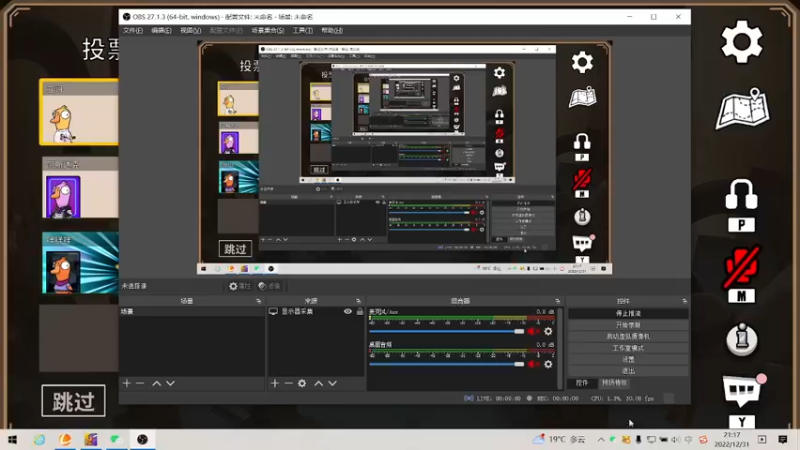The image size is (800, 450).
Task: Toggle the lock on 显示器采集 source
Action: pos(360,311)
